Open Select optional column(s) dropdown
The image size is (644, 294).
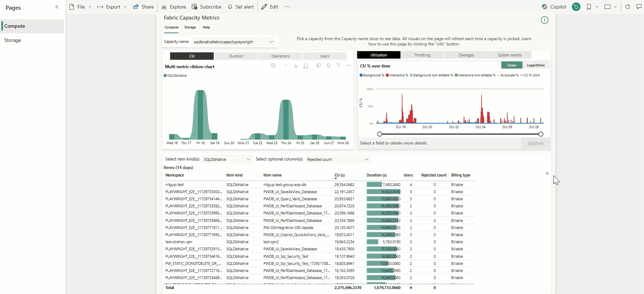(x=338, y=159)
